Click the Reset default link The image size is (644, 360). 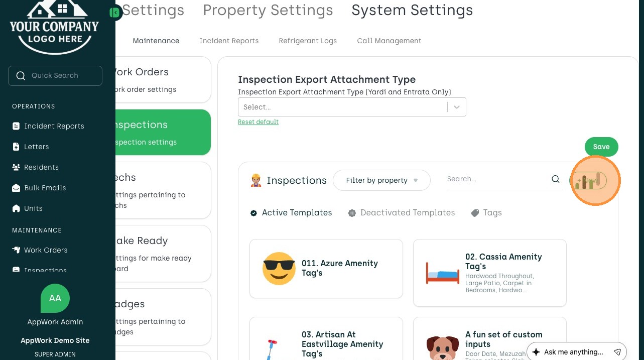coord(258,122)
